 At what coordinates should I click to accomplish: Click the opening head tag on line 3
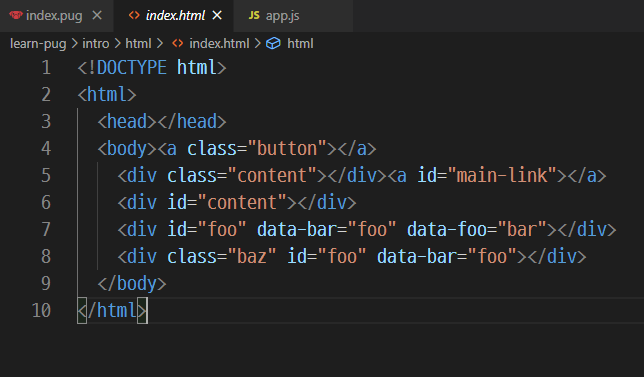click(x=127, y=122)
